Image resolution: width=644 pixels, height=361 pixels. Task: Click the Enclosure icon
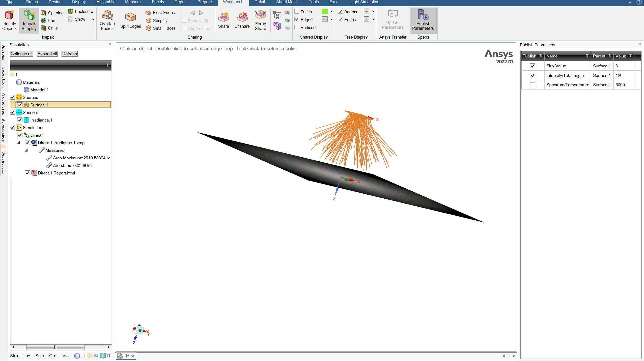click(70, 11)
